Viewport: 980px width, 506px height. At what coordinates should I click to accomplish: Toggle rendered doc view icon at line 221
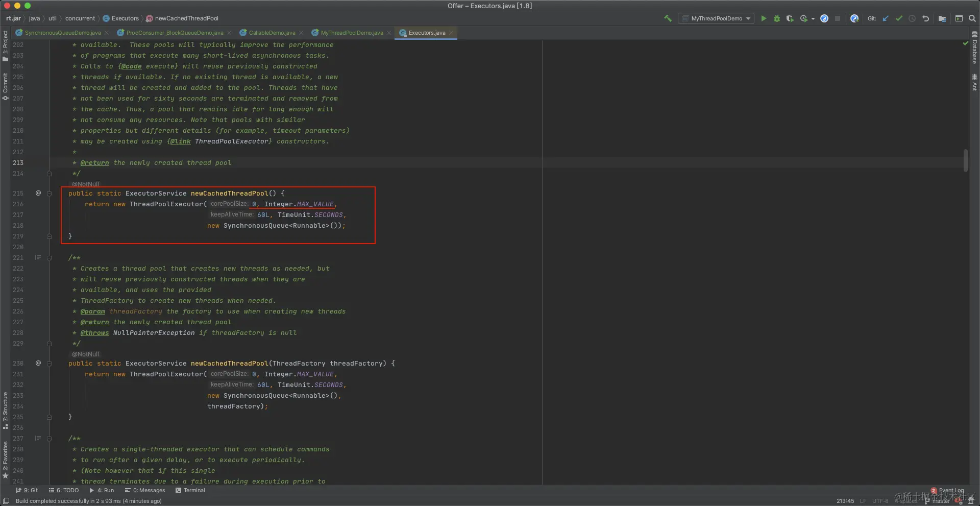tap(38, 257)
